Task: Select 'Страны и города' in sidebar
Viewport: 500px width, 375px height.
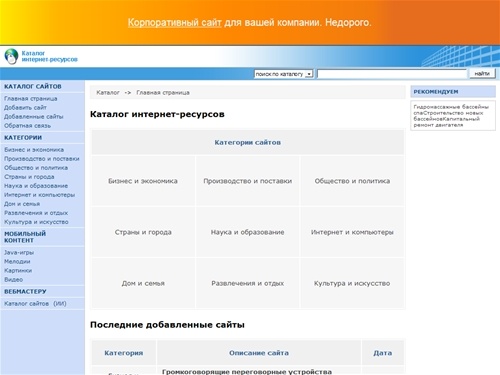Action: pyautogui.click(x=29, y=177)
